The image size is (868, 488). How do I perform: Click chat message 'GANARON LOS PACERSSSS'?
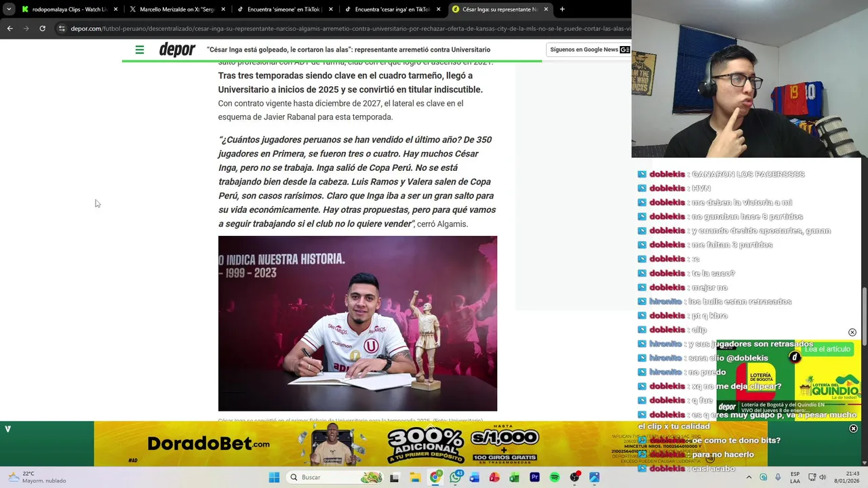[748, 174]
